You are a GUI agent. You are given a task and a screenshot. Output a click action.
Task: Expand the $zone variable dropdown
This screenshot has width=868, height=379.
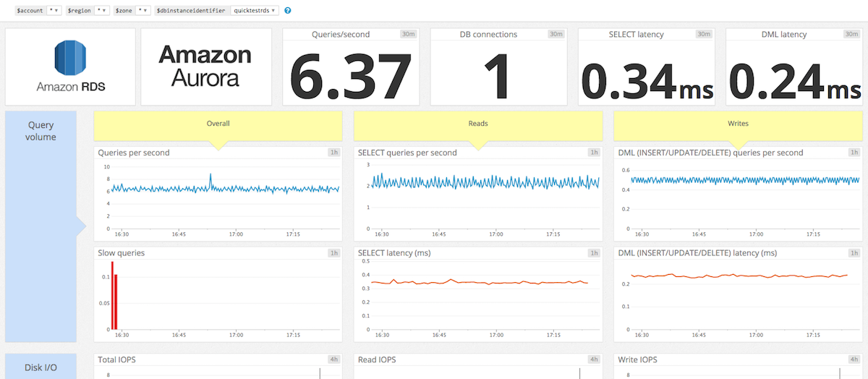pyautogui.click(x=143, y=11)
